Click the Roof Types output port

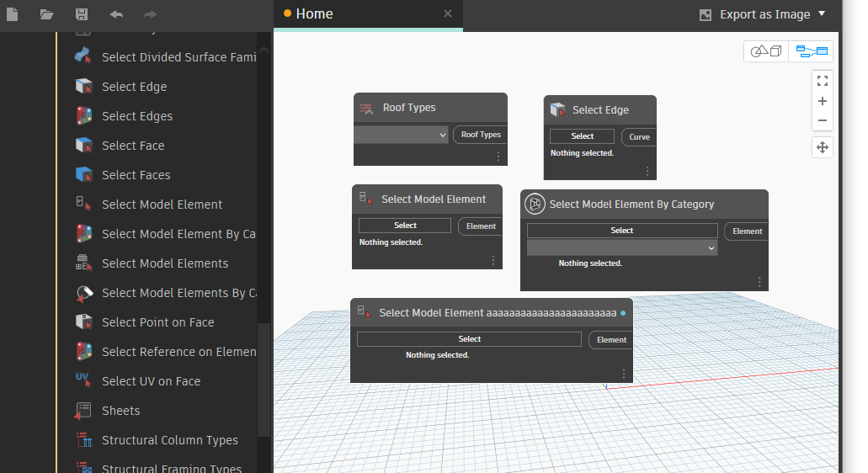[x=480, y=135]
